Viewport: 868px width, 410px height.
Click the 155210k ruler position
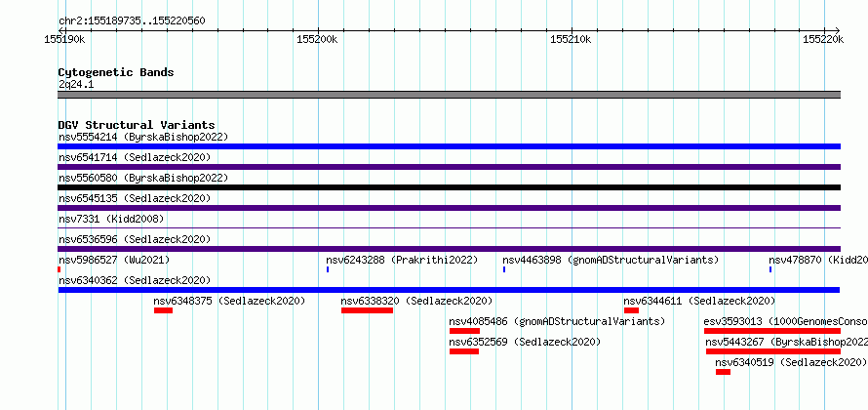pos(571,39)
